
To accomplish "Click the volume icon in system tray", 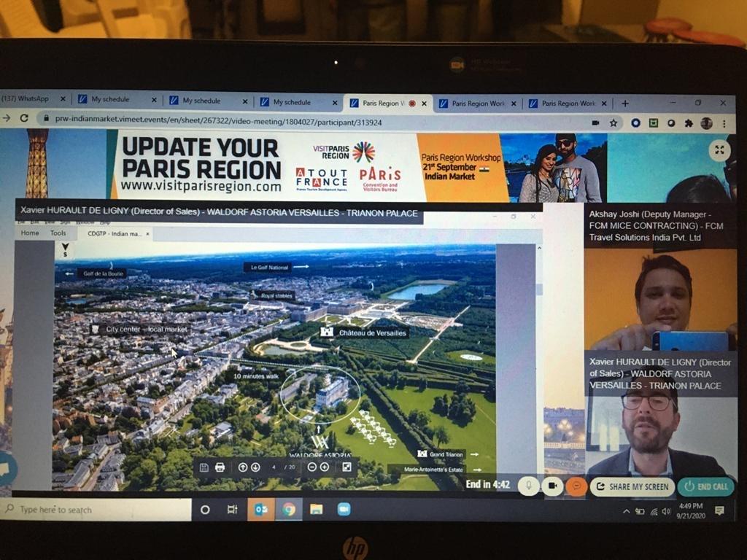I will 667,511.
